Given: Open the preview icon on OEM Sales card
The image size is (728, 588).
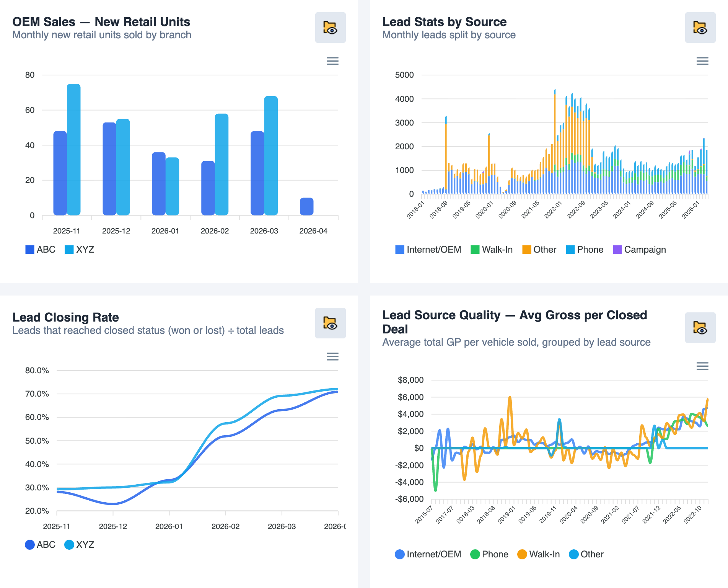Looking at the screenshot, I should click(330, 27).
